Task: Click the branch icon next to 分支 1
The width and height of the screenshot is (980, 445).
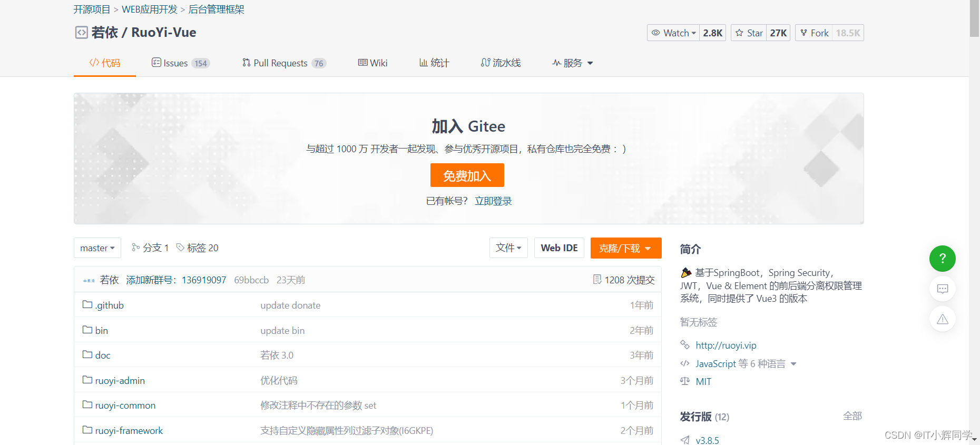Action: (136, 247)
